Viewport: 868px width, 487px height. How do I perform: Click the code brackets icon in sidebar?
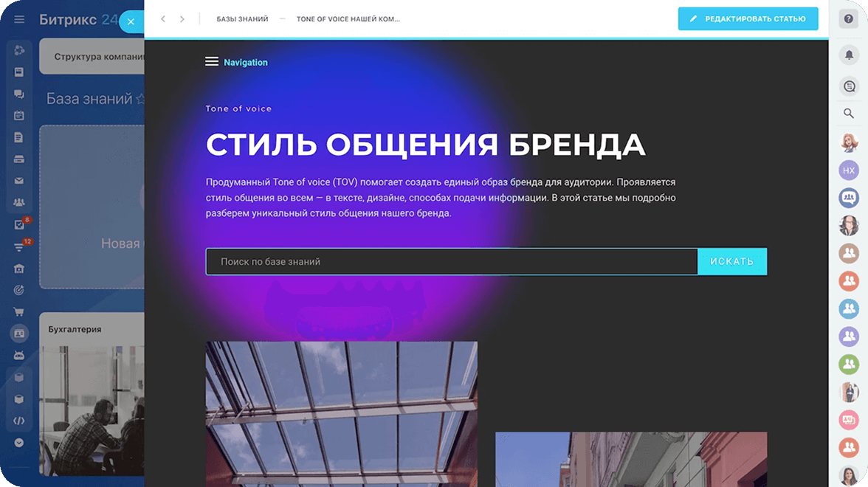pyautogui.click(x=19, y=421)
